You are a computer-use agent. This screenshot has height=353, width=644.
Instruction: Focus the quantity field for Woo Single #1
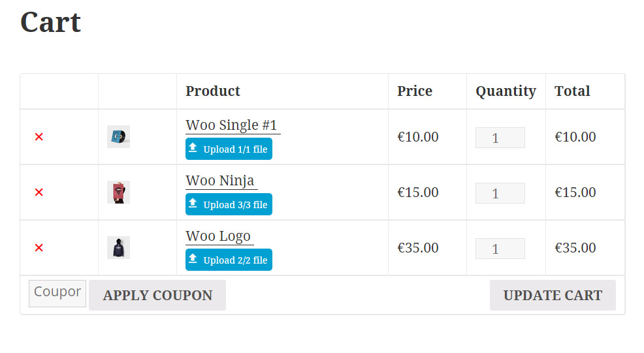(x=500, y=138)
